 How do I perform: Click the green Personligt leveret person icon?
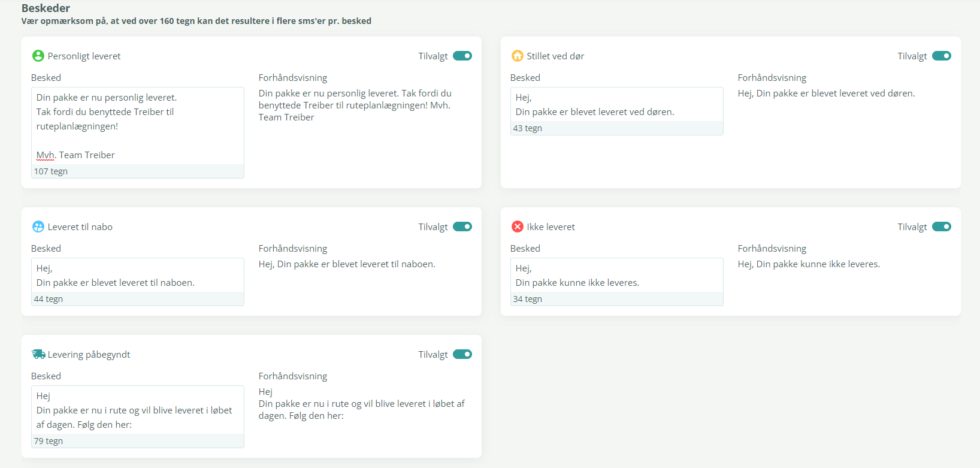pos(38,56)
